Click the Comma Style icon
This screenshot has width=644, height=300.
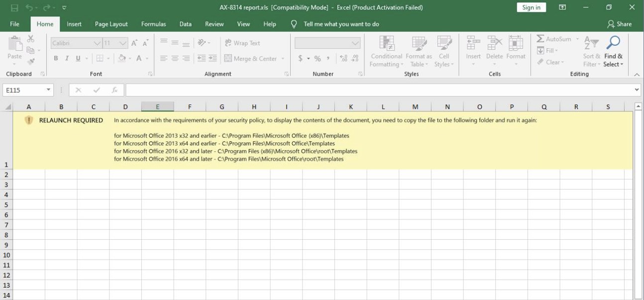click(328, 59)
